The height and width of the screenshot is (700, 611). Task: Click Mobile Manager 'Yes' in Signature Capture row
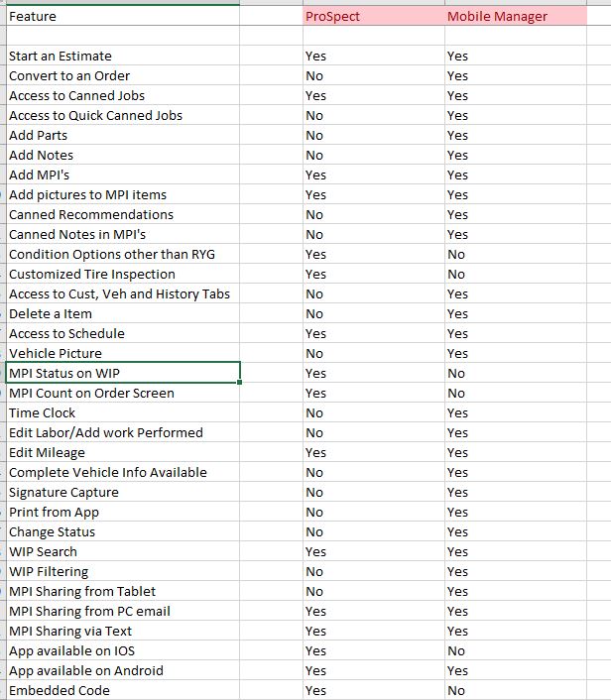(x=516, y=492)
